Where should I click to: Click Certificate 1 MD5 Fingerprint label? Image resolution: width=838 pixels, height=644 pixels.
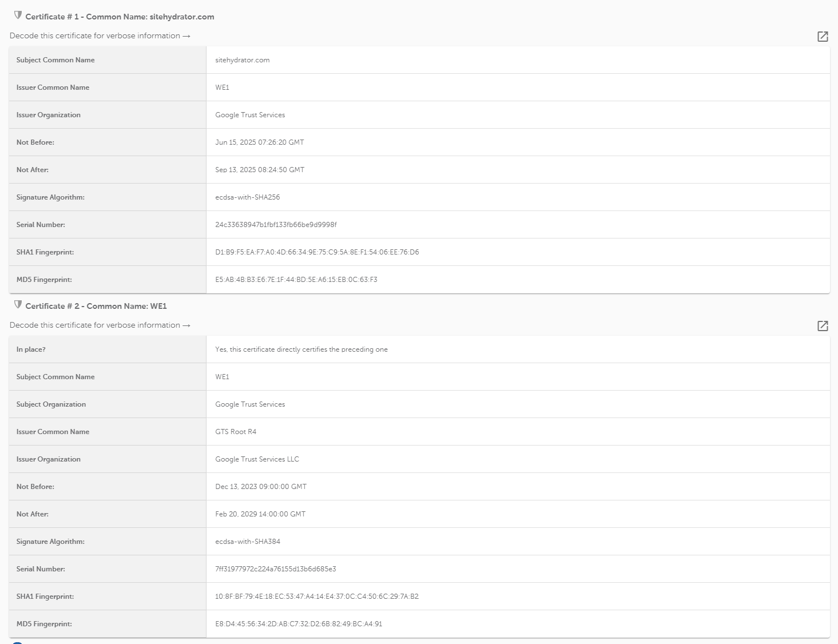pos(44,280)
